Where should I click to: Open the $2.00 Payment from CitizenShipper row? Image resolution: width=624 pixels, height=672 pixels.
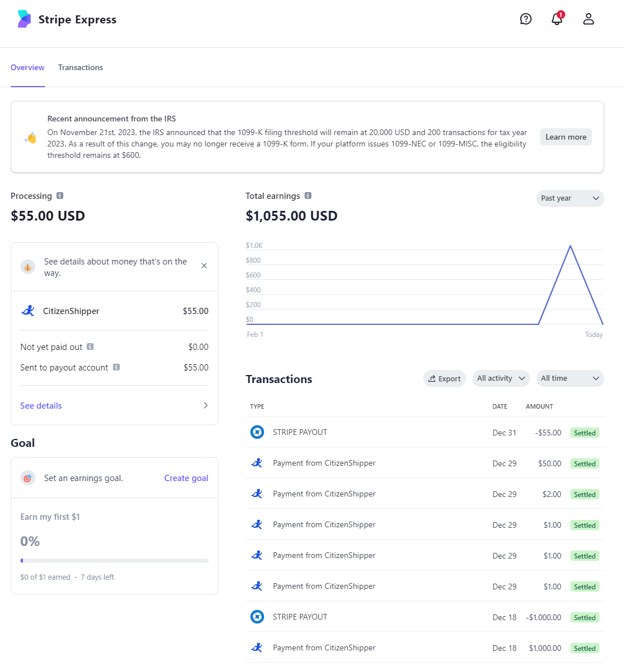pyautogui.click(x=424, y=494)
